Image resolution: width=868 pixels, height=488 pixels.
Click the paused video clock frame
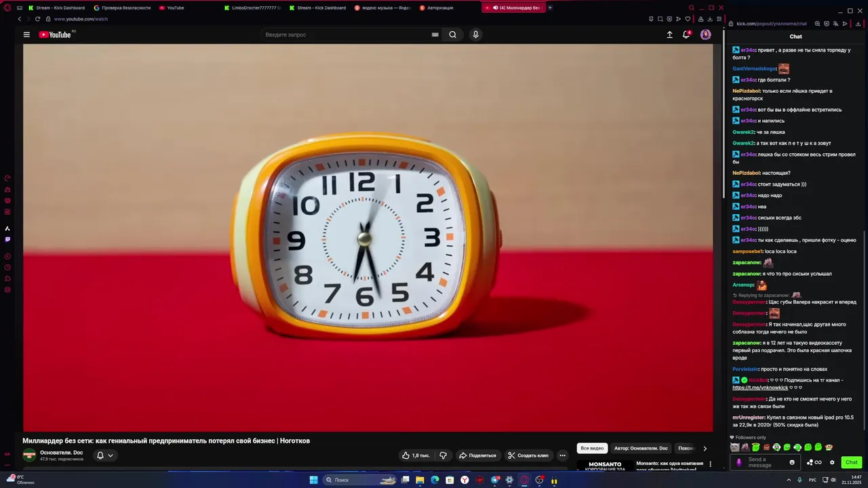[368, 238]
